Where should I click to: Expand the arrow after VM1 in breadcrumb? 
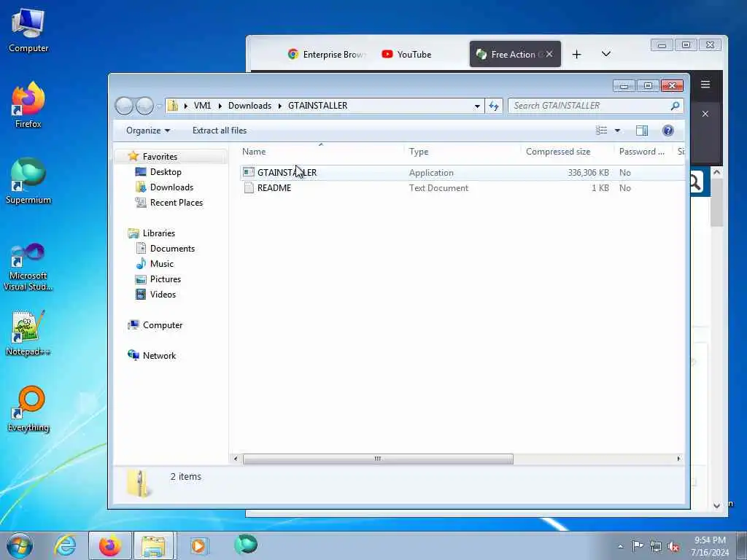tap(220, 106)
